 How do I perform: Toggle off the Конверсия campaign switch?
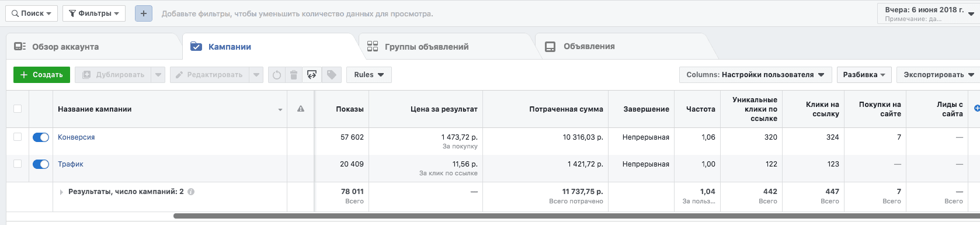[41, 137]
